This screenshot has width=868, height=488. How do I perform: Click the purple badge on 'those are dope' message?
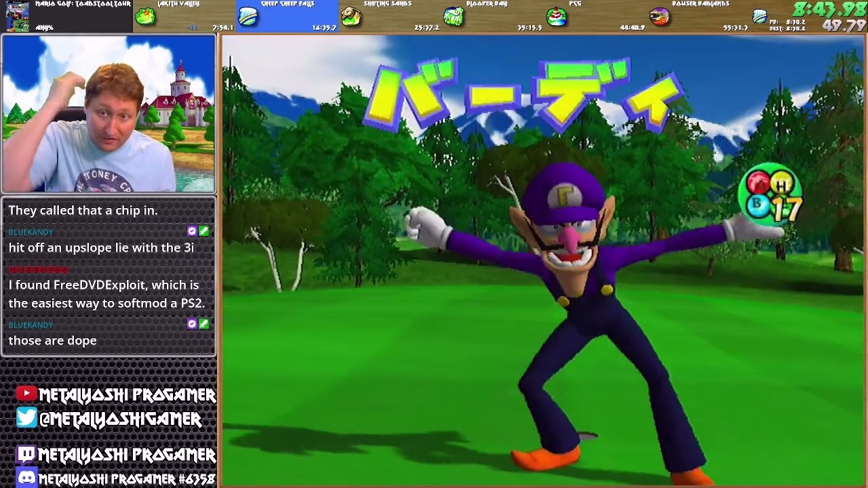192,324
